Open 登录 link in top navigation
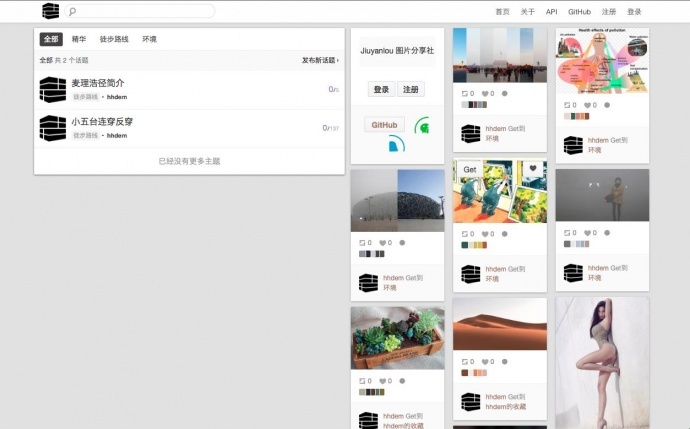This screenshot has height=429, width=690. pyautogui.click(x=634, y=12)
